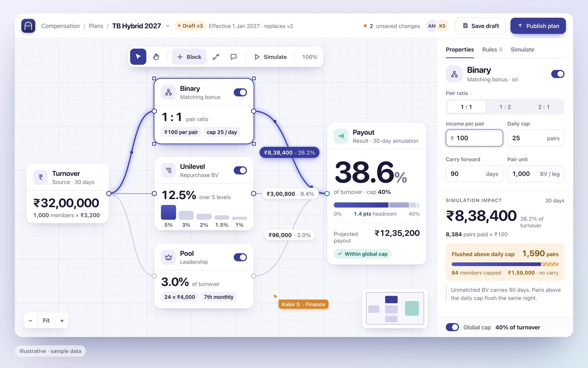
Task: Open the 100% zoom level menu
Action: (310, 57)
